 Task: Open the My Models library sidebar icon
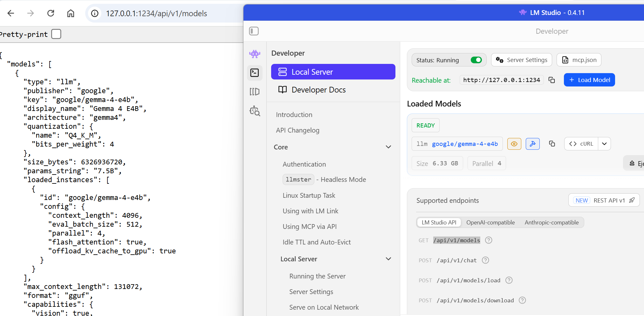click(x=255, y=92)
